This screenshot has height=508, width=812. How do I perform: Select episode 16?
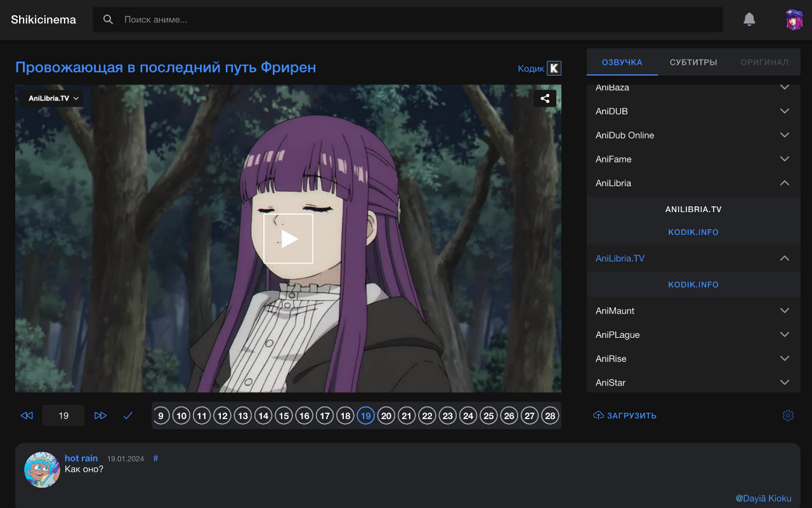click(304, 416)
